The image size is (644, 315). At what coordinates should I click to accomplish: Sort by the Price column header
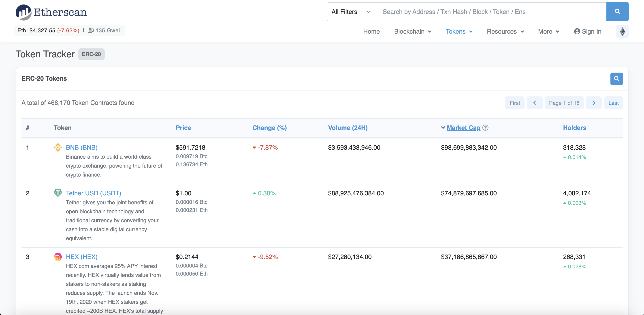183,128
